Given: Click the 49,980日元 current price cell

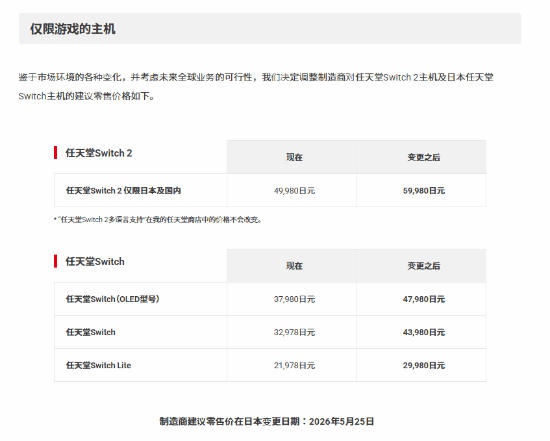Looking at the screenshot, I should (294, 191).
